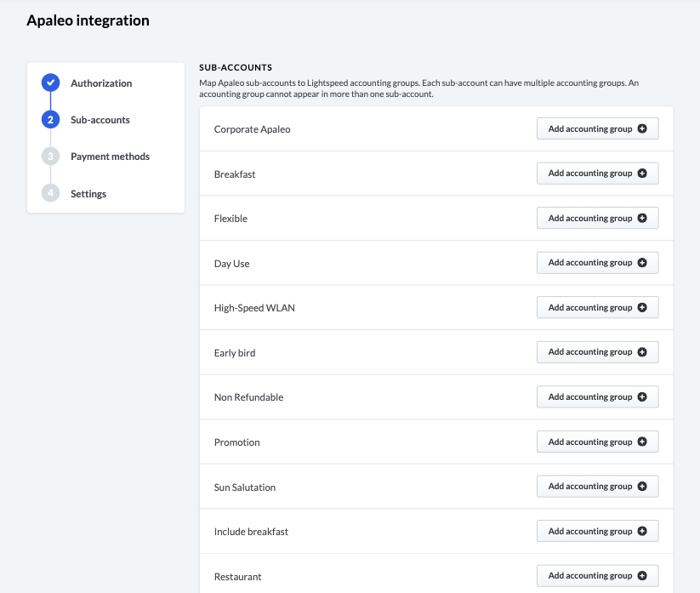The height and width of the screenshot is (593, 700).
Task: Click the SUB-ACCOUNTS section heading
Action: [236, 67]
